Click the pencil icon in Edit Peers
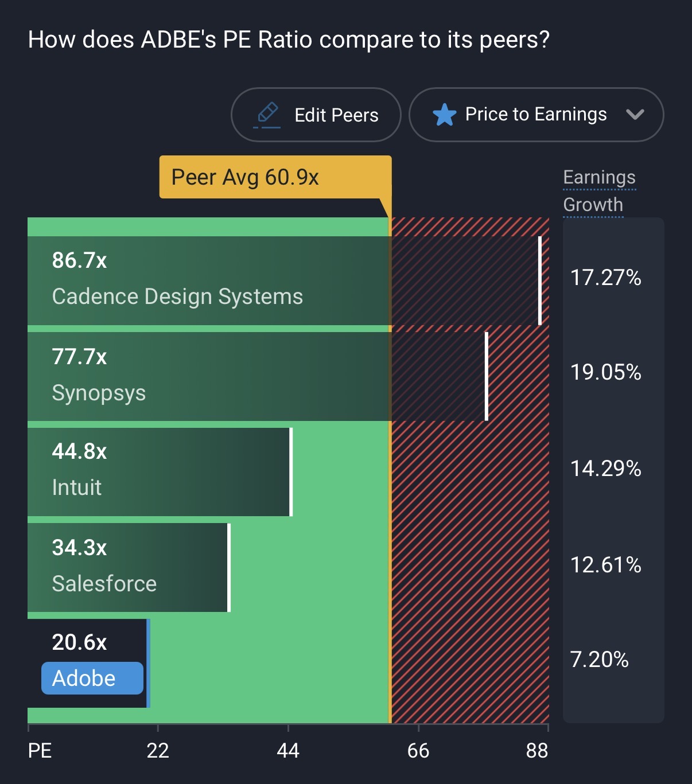692x784 pixels. click(x=267, y=114)
